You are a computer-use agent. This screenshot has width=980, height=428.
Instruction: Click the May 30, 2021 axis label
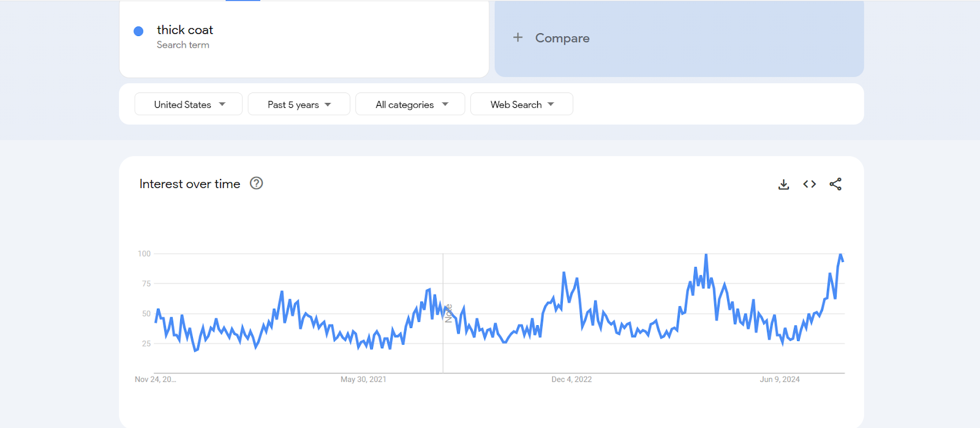click(x=364, y=380)
